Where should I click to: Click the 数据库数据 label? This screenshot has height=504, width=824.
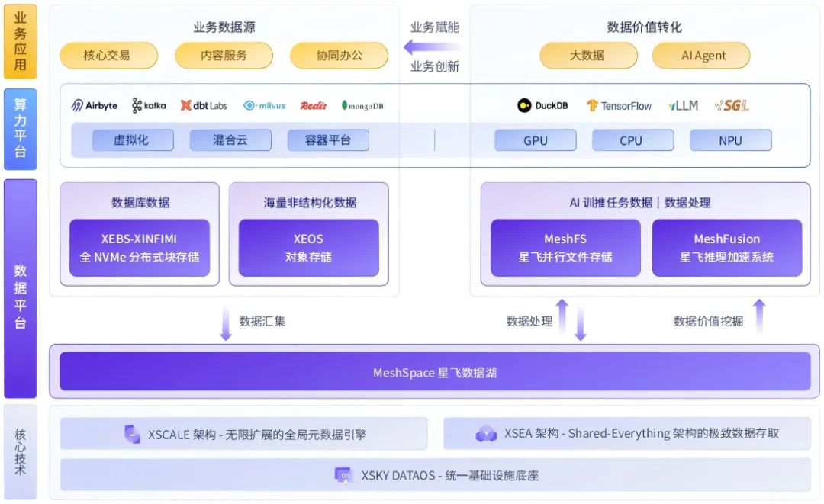pyautogui.click(x=140, y=203)
